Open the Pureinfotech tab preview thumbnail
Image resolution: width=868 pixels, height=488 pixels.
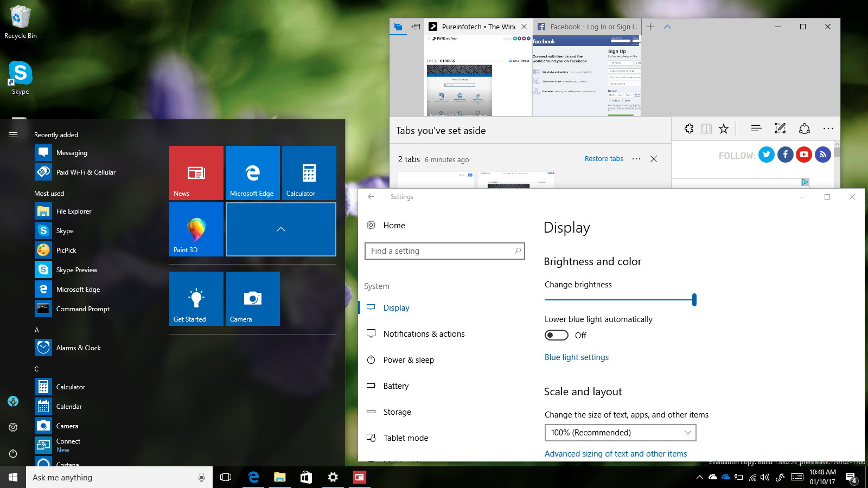pos(478,75)
